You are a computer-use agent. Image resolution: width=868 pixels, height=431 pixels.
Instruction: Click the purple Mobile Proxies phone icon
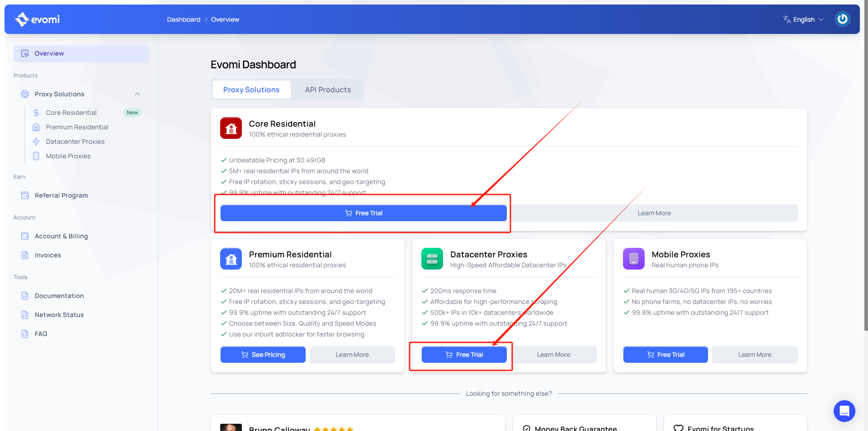(x=633, y=259)
